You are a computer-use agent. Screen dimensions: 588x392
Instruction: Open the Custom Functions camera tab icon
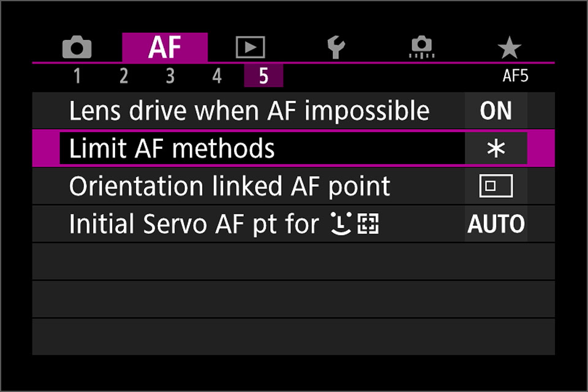[x=422, y=47]
